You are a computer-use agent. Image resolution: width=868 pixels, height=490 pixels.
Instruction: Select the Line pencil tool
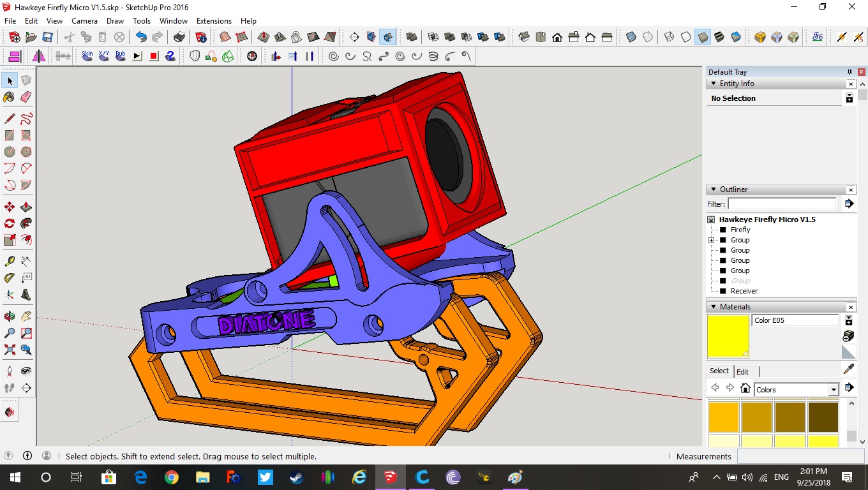point(10,119)
